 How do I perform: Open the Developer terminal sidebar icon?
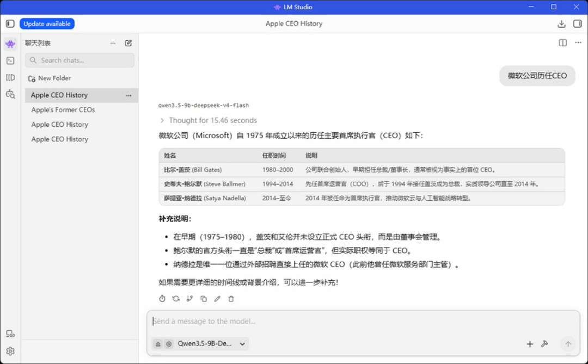10,60
